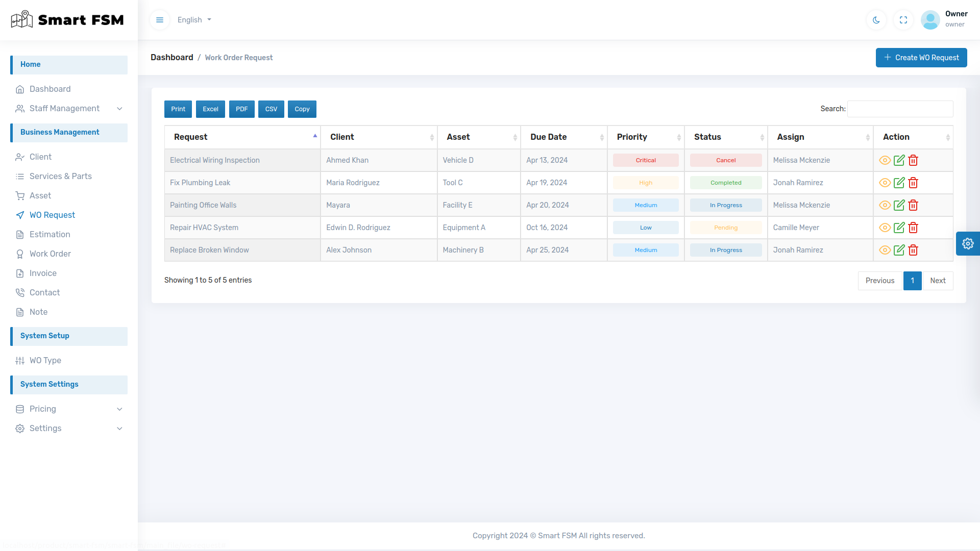Export table using Excel button
The width and height of the screenshot is (980, 551).
point(210,109)
